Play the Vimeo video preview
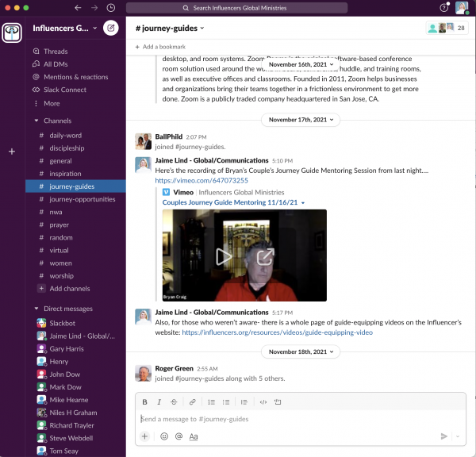The width and height of the screenshot is (476, 457). [224, 256]
